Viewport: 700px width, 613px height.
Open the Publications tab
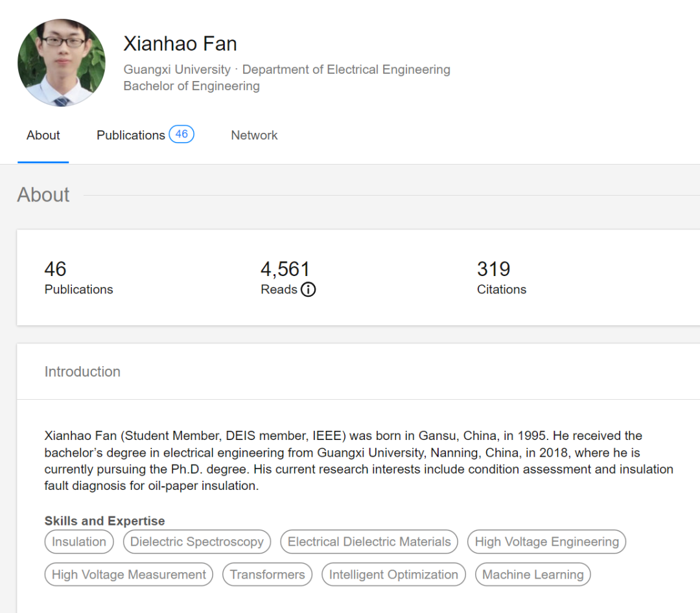[131, 135]
